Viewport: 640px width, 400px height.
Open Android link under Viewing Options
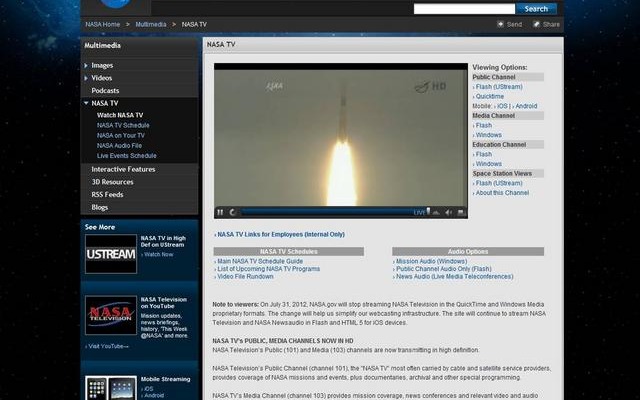click(x=526, y=106)
